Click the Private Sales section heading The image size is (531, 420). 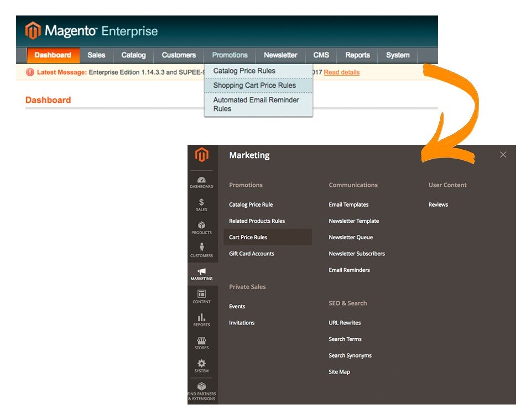tap(248, 287)
